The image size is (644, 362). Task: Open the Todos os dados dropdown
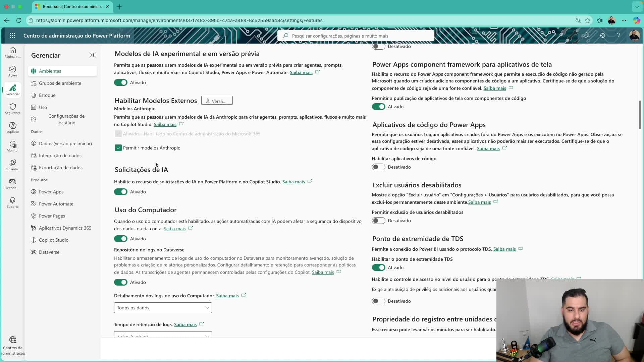[x=163, y=307]
